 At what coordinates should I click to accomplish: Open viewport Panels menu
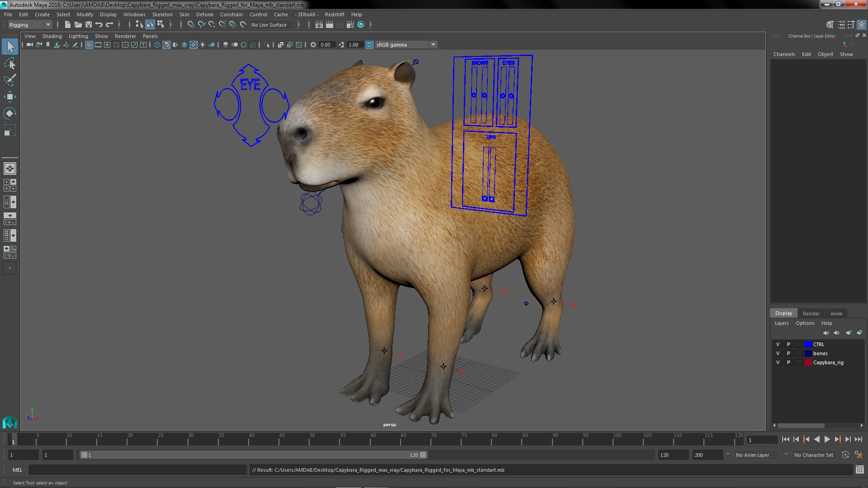(x=150, y=36)
